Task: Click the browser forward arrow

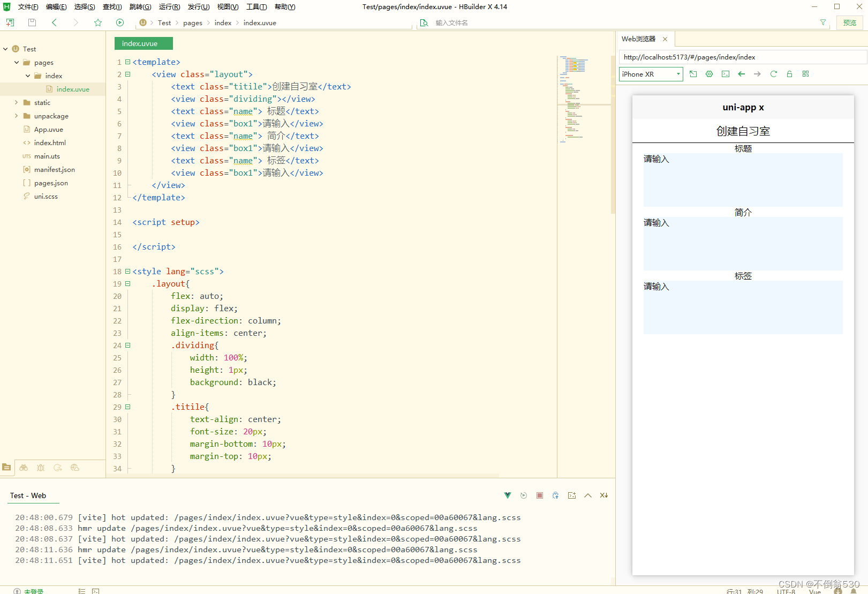Action: 758,74
